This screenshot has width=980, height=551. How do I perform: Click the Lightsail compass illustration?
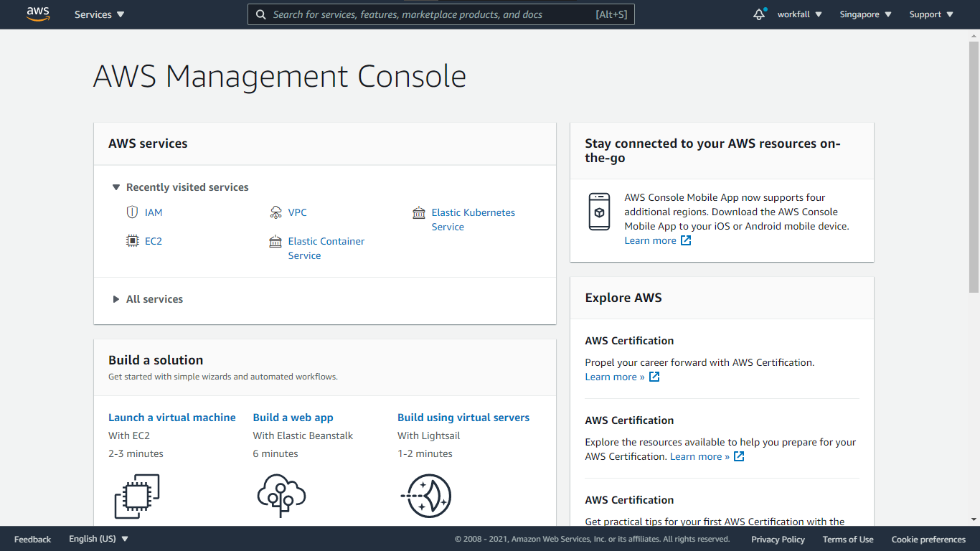pos(425,496)
